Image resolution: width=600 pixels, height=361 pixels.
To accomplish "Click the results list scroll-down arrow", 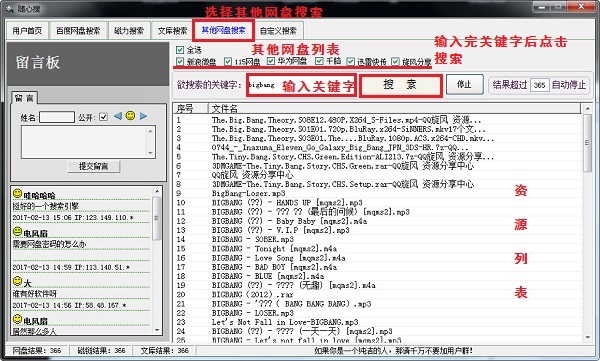I will pyautogui.click(x=587, y=337).
